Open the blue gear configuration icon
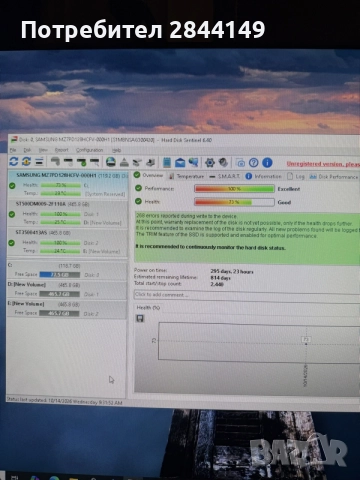Image resolution: width=360 pixels, height=480 pixels. click(x=210, y=163)
